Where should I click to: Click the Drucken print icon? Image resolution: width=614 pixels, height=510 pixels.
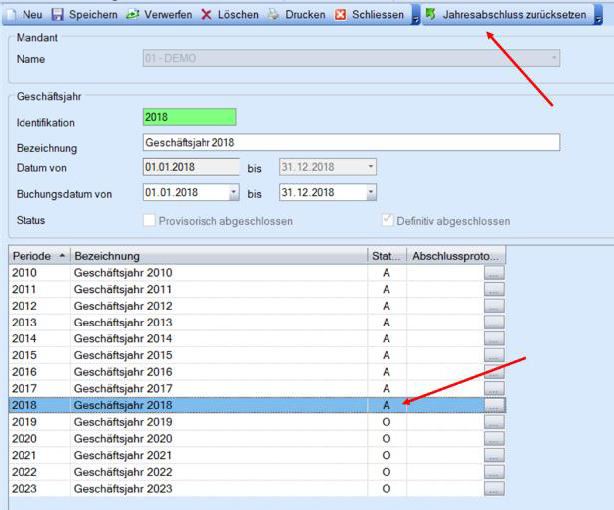pyautogui.click(x=273, y=15)
